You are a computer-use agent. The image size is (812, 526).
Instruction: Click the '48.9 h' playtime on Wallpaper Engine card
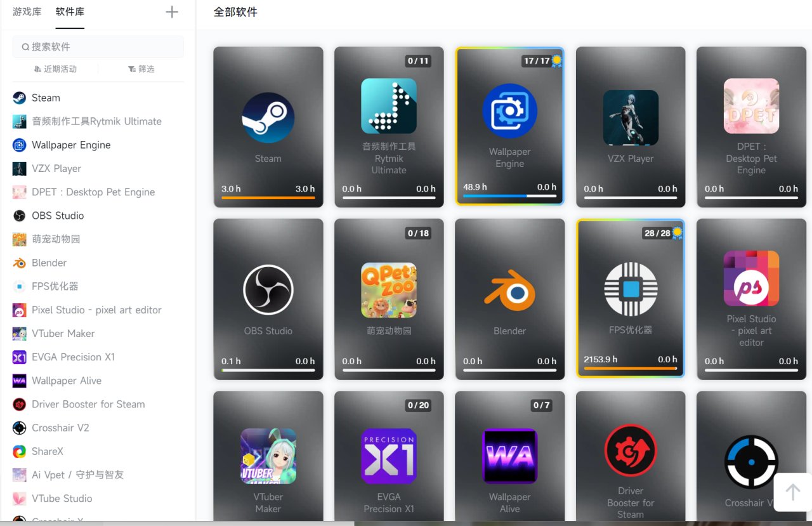[475, 187]
